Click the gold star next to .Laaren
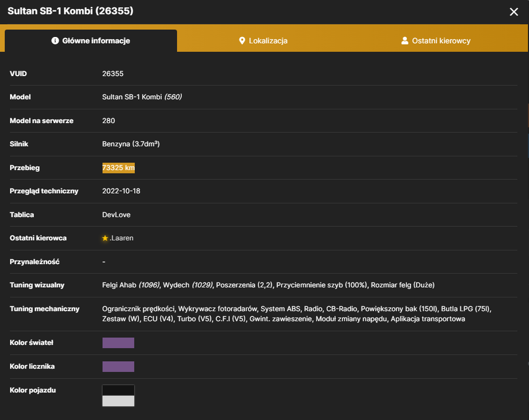 click(105, 239)
